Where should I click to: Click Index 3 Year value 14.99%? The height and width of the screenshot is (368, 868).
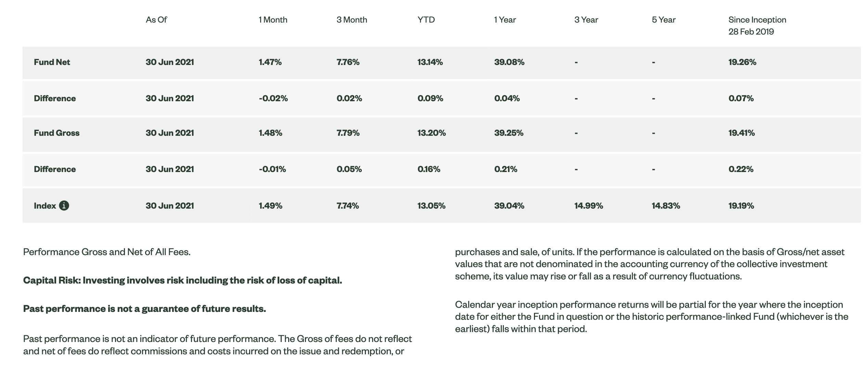(588, 206)
